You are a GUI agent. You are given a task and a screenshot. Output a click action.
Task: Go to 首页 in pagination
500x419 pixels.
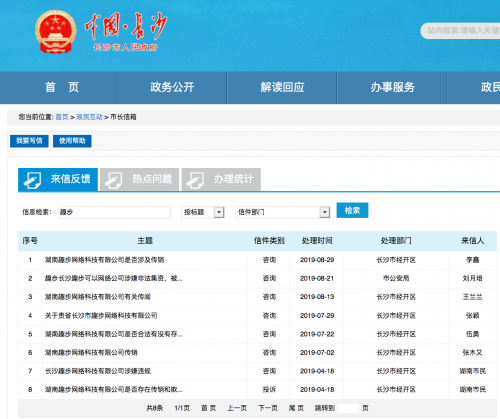tap(209, 408)
